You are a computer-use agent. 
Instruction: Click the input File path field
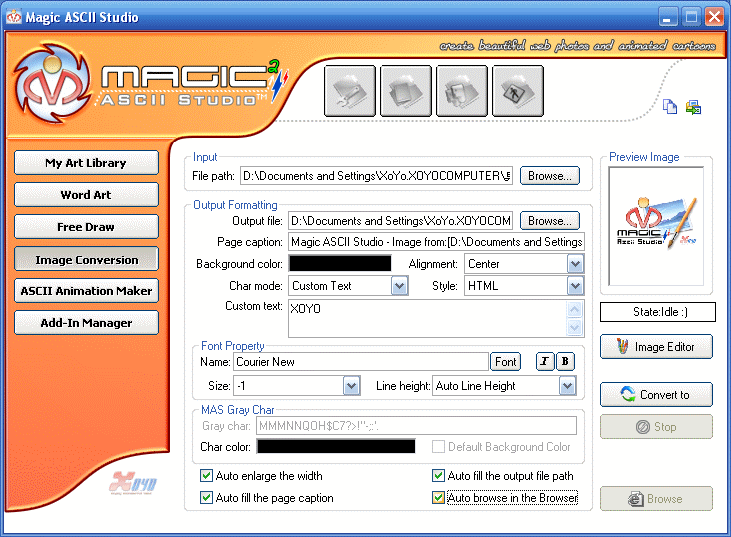376,176
